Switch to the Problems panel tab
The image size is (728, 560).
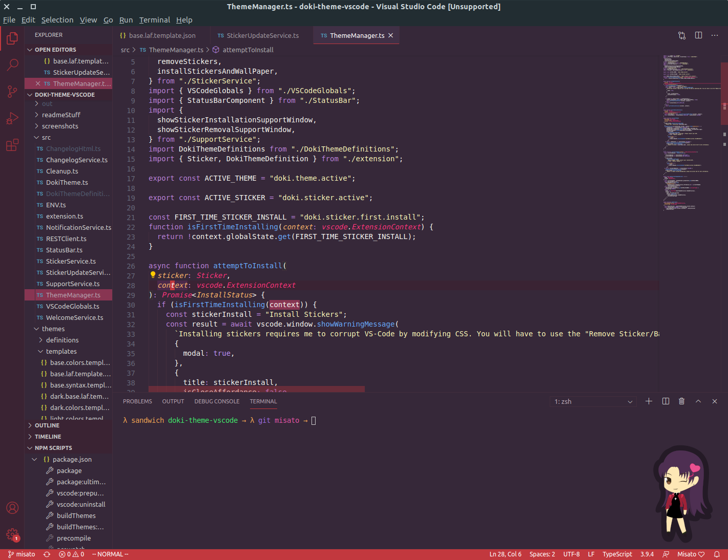[x=137, y=401]
